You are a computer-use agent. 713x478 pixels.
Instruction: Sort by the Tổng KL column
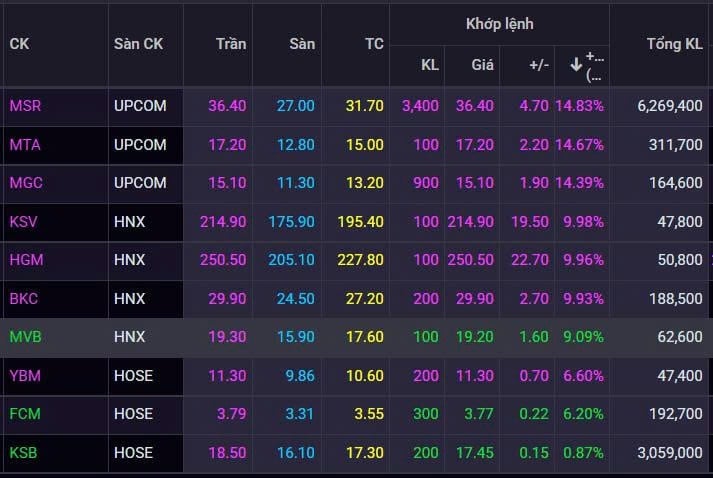675,44
